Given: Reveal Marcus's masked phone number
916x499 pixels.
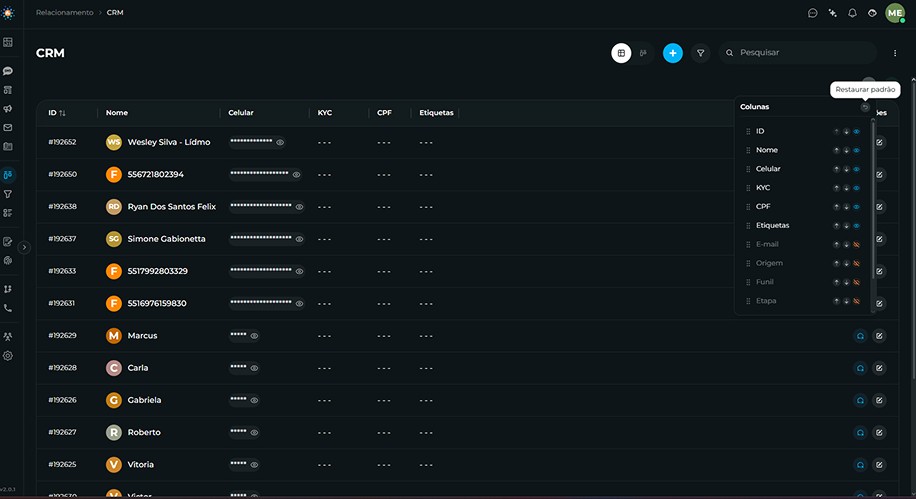Looking at the screenshot, I should [254, 336].
